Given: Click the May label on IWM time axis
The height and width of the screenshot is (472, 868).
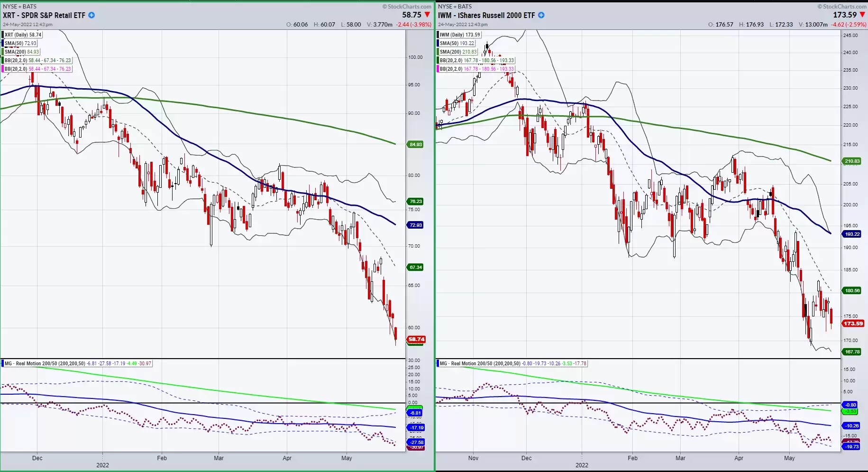Looking at the screenshot, I should click(x=789, y=458).
